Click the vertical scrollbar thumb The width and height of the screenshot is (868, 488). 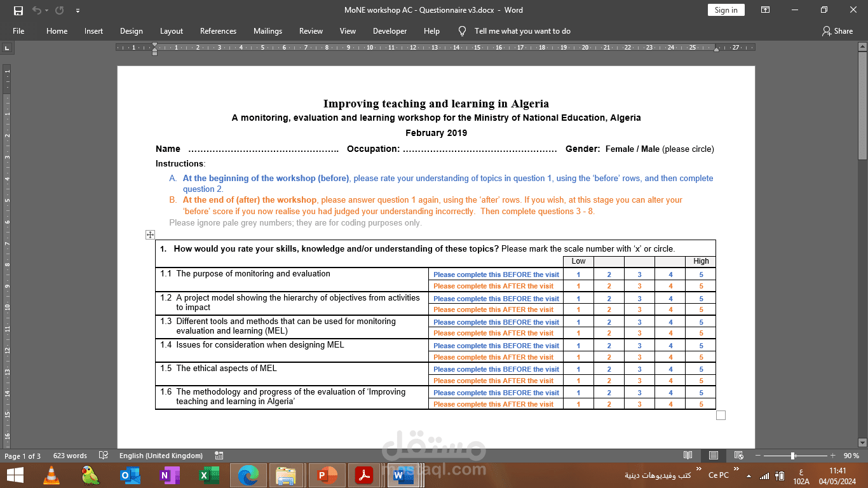coord(862,105)
